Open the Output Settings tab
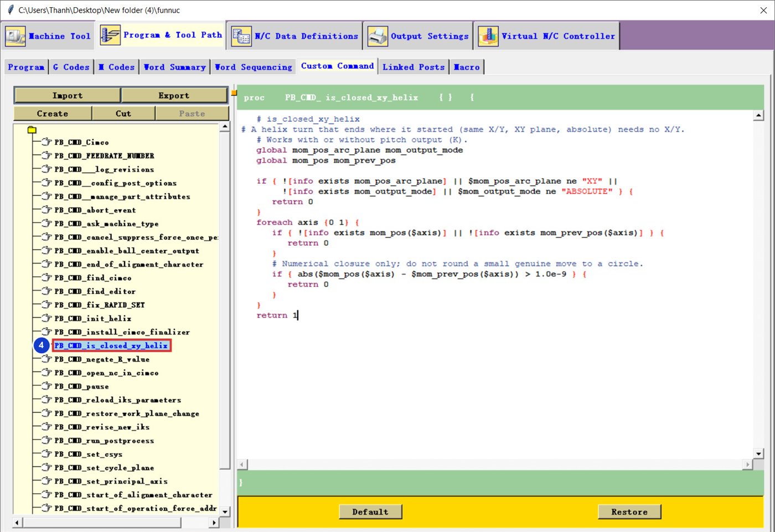Viewport: 775px width, 532px height. point(418,36)
